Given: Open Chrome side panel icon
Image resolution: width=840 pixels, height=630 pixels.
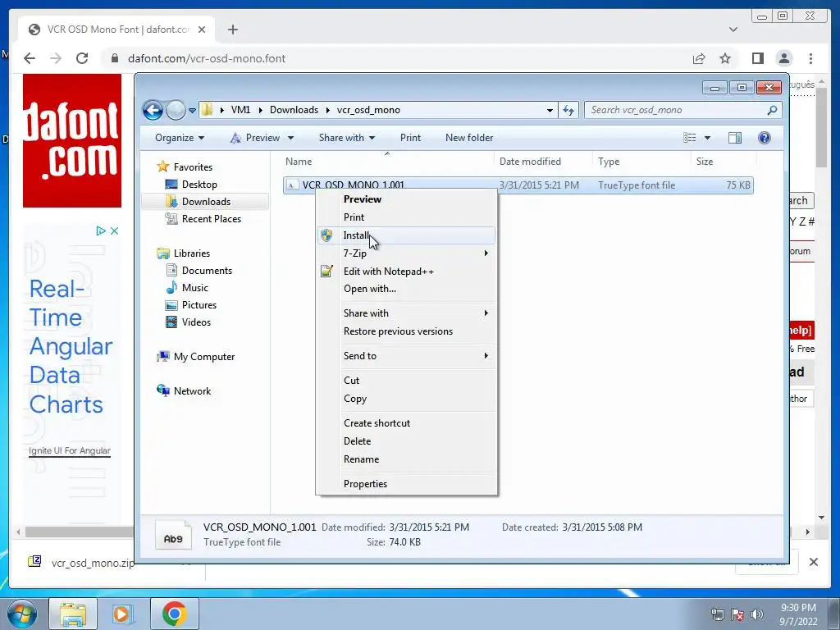Looking at the screenshot, I should pyautogui.click(x=757, y=58).
